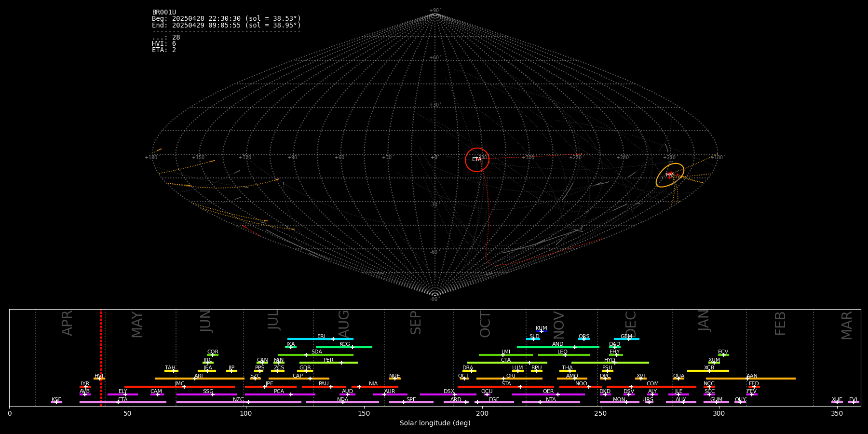
Task: Select the 'ETA: 2' count line
Action: [164, 50]
